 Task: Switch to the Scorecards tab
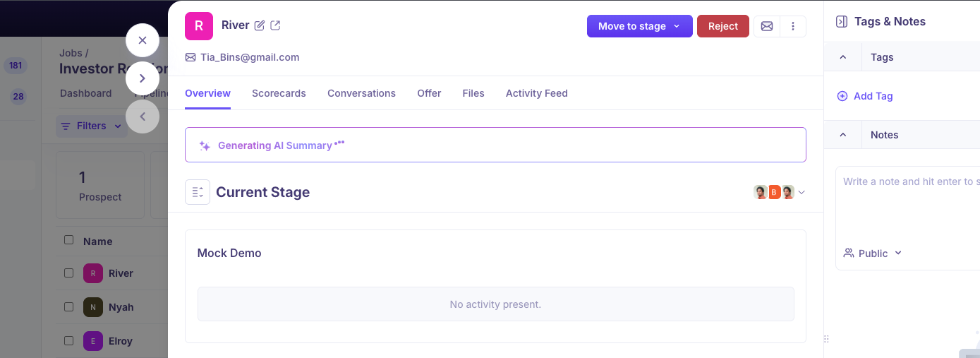coord(279,93)
